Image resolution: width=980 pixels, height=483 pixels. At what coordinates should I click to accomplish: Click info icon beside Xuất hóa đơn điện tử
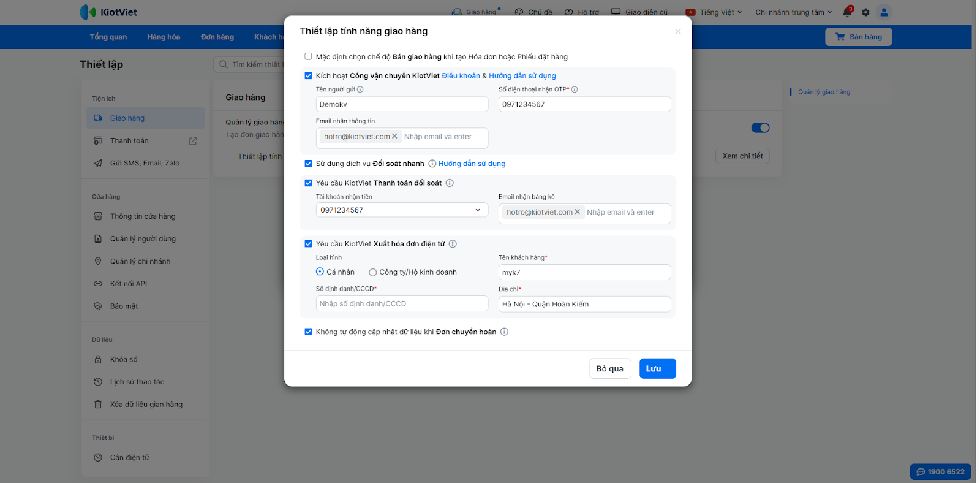tap(453, 244)
